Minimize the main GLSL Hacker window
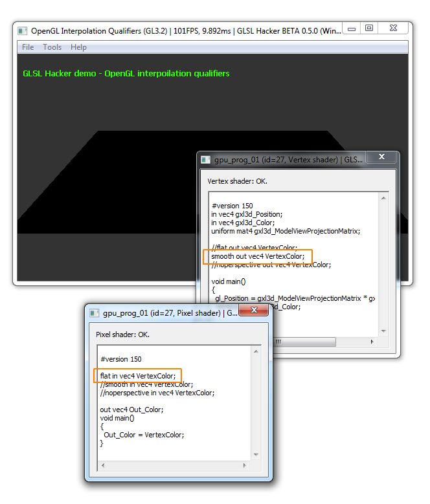 click(352, 28)
